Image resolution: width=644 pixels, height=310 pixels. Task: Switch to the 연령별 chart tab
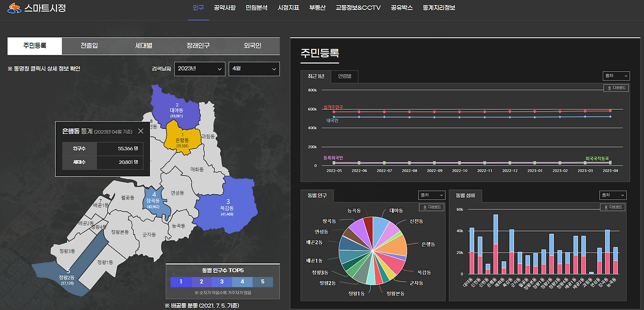(345, 76)
